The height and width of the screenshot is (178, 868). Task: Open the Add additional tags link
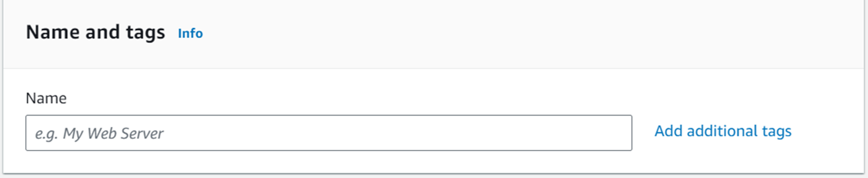pyautogui.click(x=723, y=131)
